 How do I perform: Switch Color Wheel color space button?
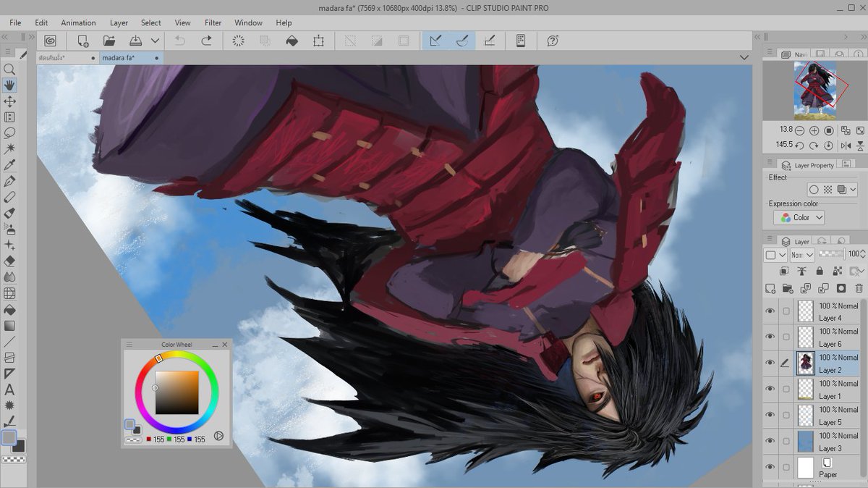click(218, 437)
